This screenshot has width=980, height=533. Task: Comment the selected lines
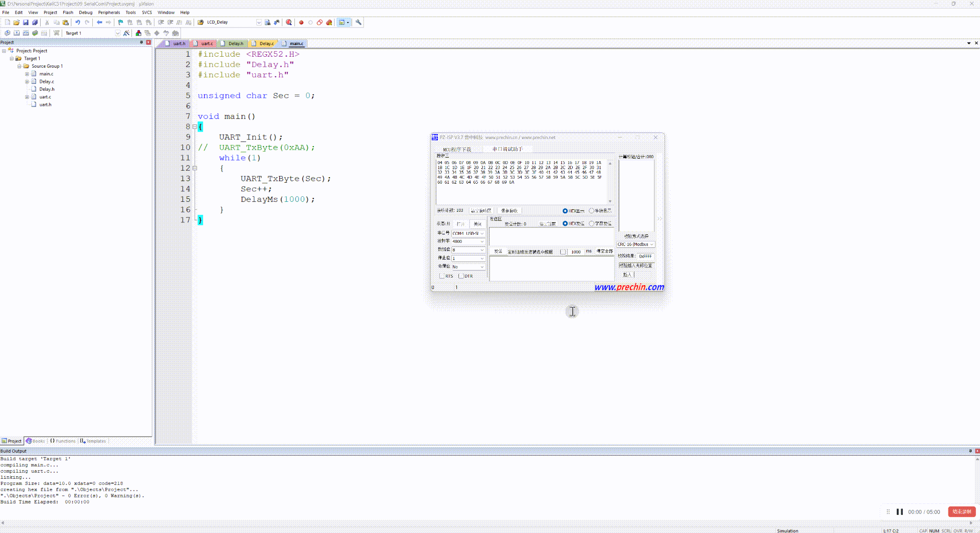(x=179, y=22)
